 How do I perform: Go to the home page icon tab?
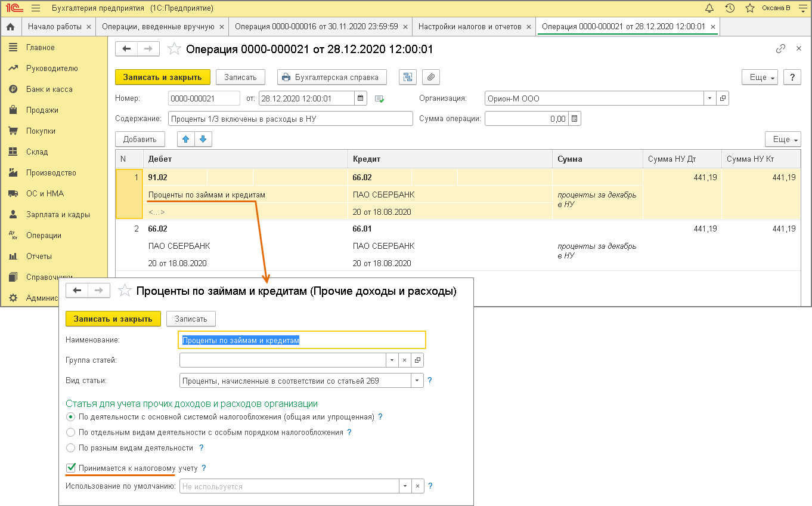[10, 27]
